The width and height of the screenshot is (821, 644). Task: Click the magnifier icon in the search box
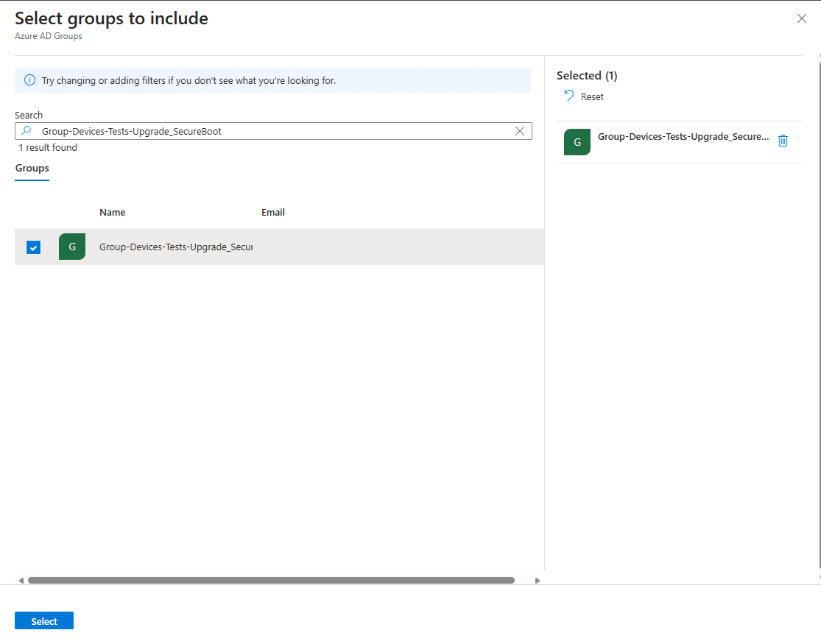pos(27,131)
